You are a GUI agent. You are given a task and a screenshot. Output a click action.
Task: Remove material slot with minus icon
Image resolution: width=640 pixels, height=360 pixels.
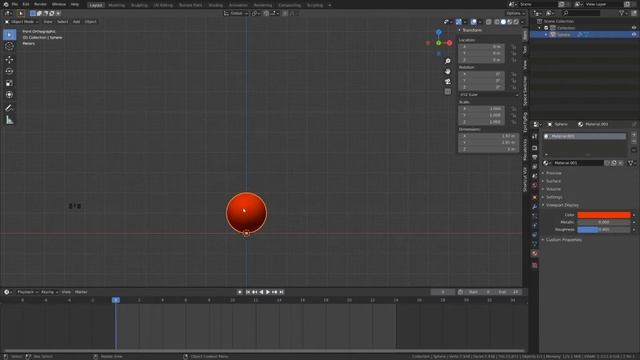pos(634,141)
